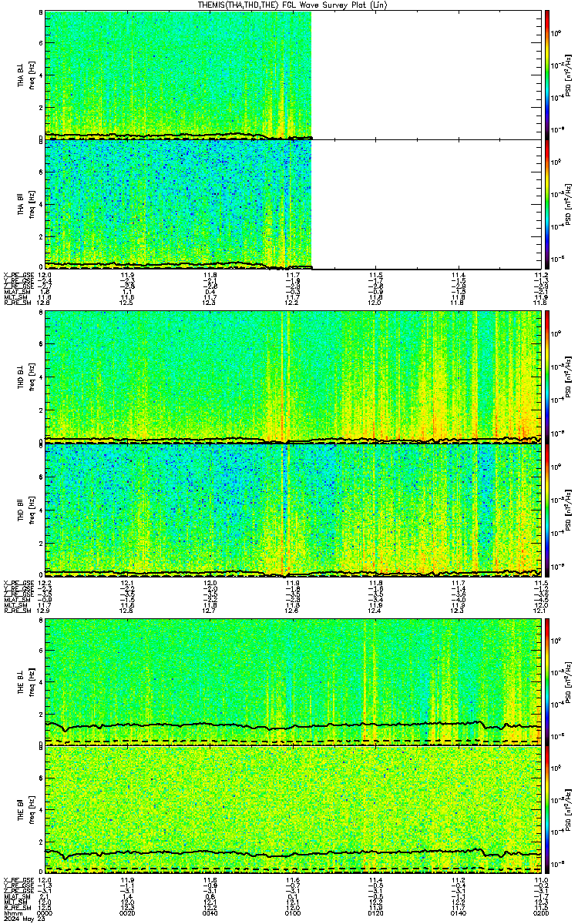578x924 pixels.
Task: Click the time tick label 0100
Action: (x=293, y=912)
